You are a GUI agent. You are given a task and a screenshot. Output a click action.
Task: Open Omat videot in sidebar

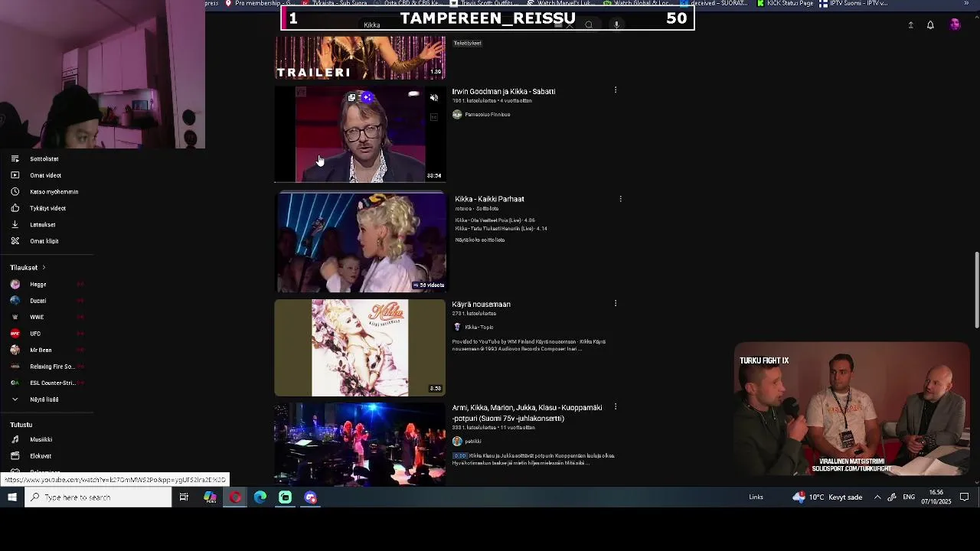tap(45, 175)
